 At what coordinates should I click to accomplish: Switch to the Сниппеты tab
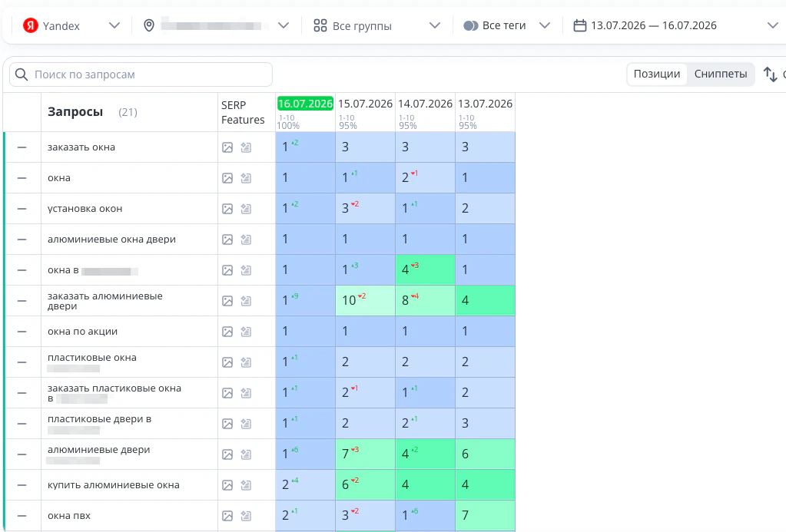(x=721, y=74)
